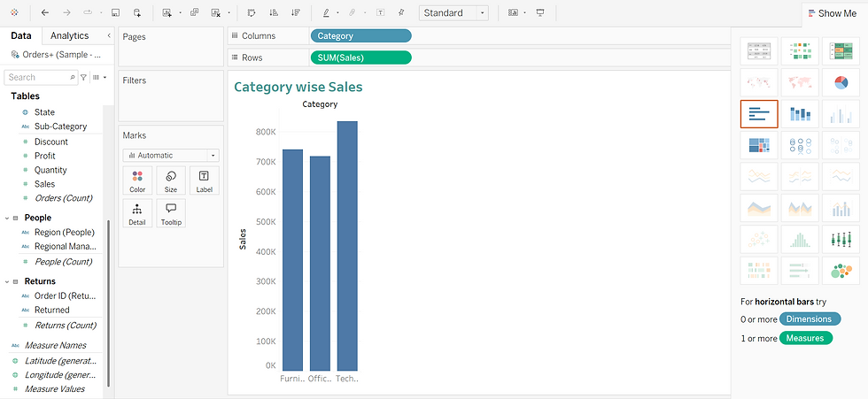Collapse the data pane using the chevron
Viewport: 868px width, 399px height.
coord(108,35)
